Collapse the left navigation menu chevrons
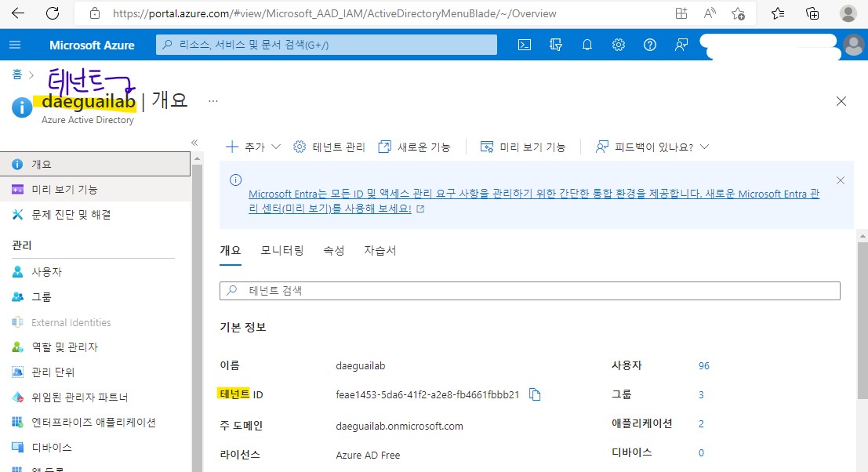The height and width of the screenshot is (472, 868). tap(194, 143)
